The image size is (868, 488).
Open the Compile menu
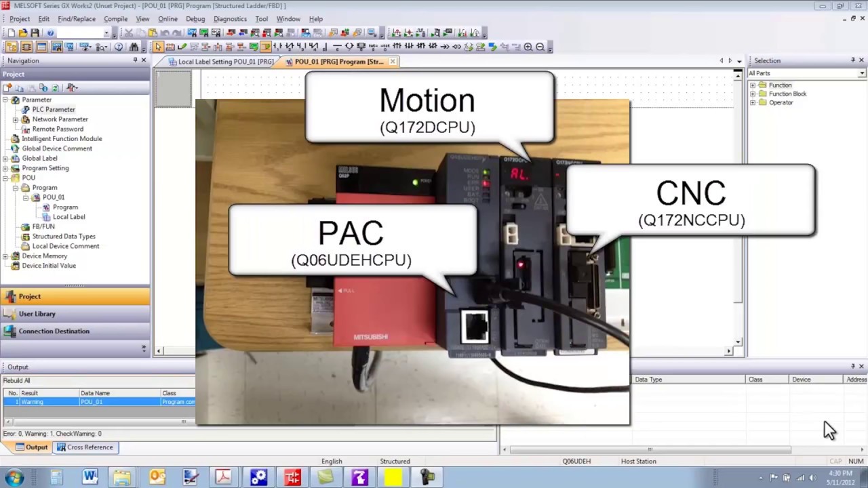[115, 19]
